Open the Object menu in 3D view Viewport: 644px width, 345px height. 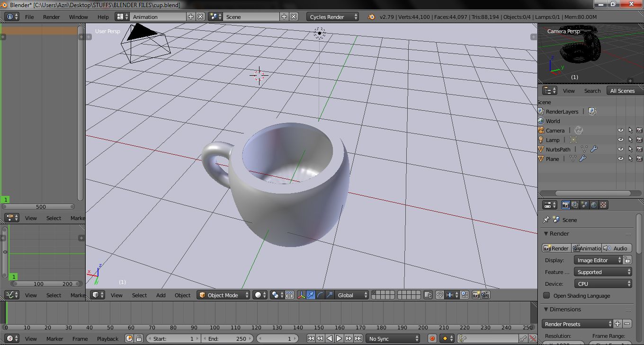click(x=182, y=295)
